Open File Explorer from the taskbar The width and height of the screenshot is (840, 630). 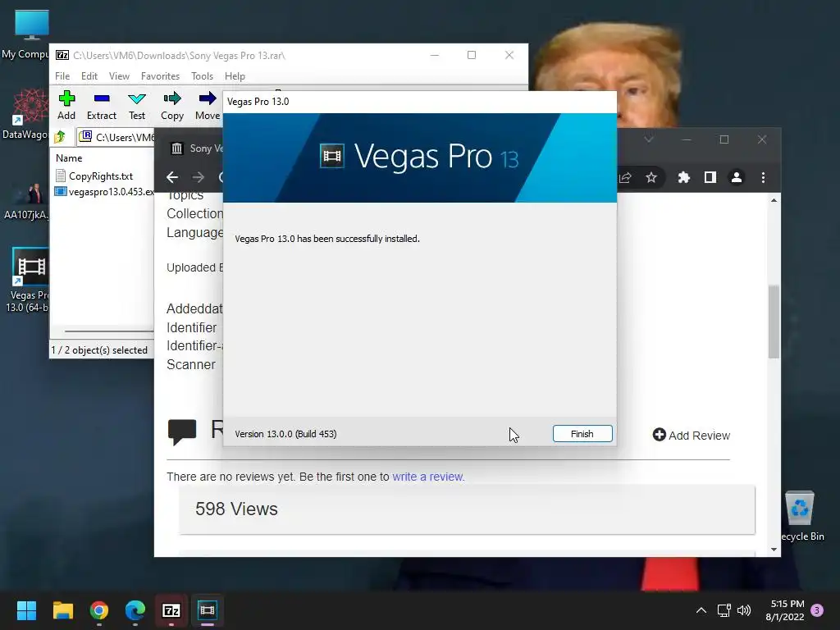click(62, 610)
